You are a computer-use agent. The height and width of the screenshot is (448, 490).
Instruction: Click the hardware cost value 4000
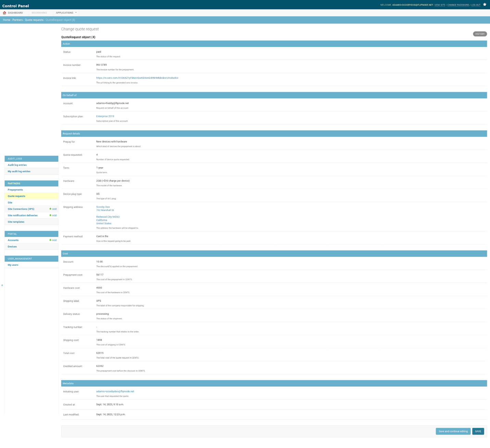[99, 288]
